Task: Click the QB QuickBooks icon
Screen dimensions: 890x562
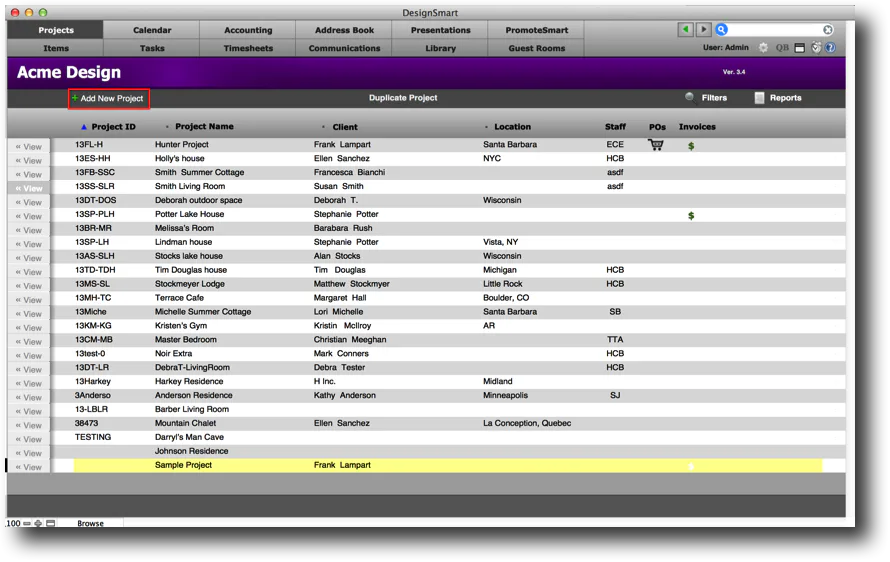Action: (782, 48)
